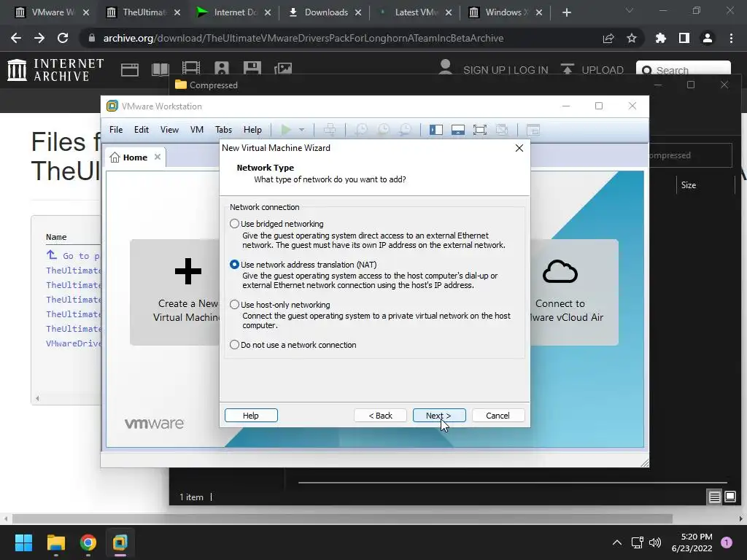Screen dimensions: 747x560
Task: Click horizontal page scrollbar
Action: coord(342,518)
